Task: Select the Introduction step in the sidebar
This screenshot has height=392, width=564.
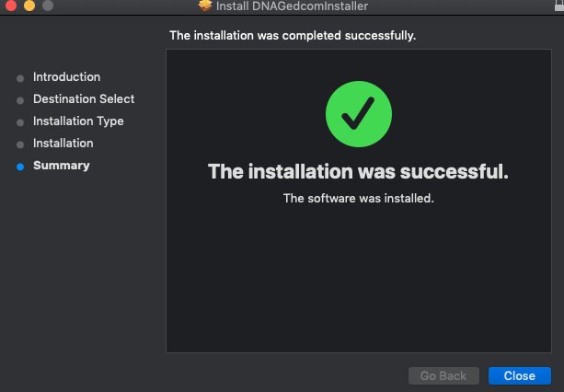Action: point(66,77)
